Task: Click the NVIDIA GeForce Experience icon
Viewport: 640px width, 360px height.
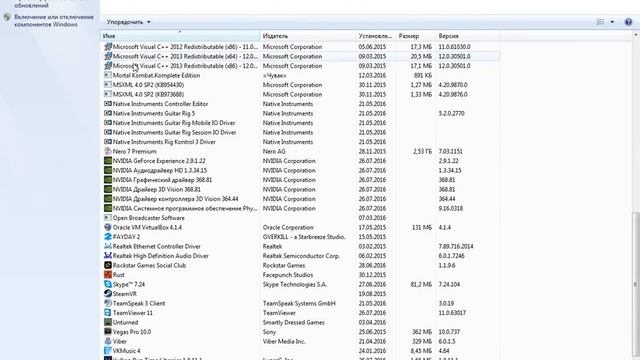Action: (108, 161)
